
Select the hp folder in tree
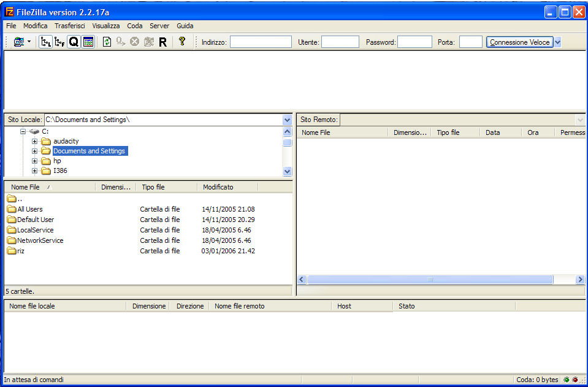[57, 161]
